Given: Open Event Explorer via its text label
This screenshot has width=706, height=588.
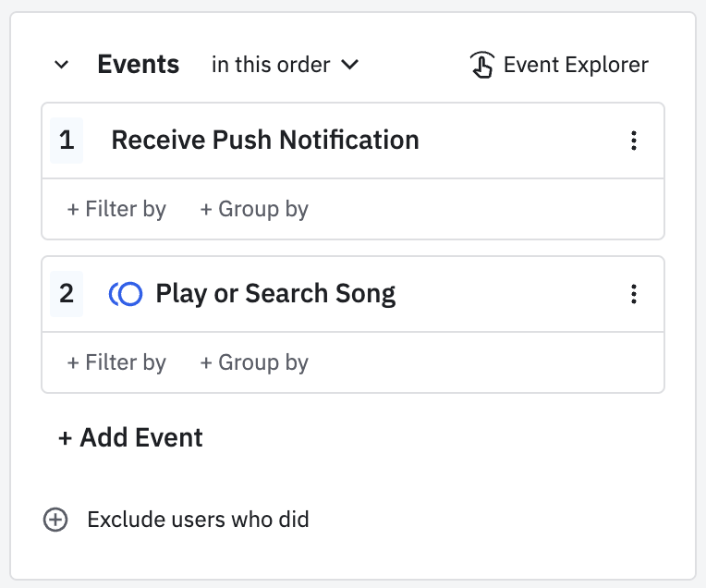Looking at the screenshot, I should point(576,65).
